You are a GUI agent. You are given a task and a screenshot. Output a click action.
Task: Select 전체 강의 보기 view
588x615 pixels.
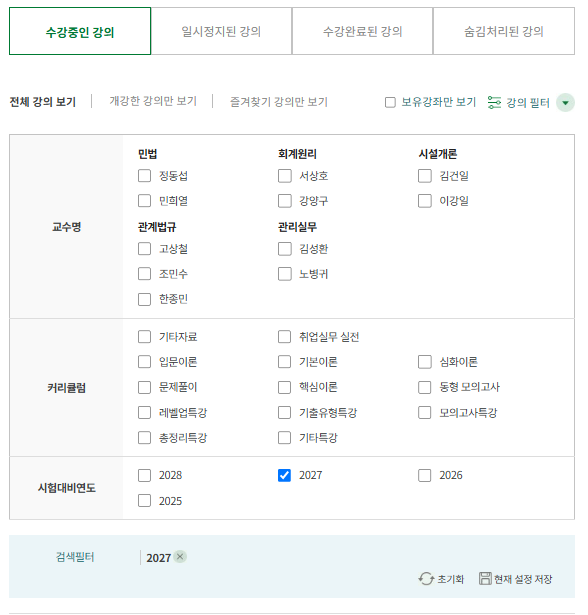point(42,102)
